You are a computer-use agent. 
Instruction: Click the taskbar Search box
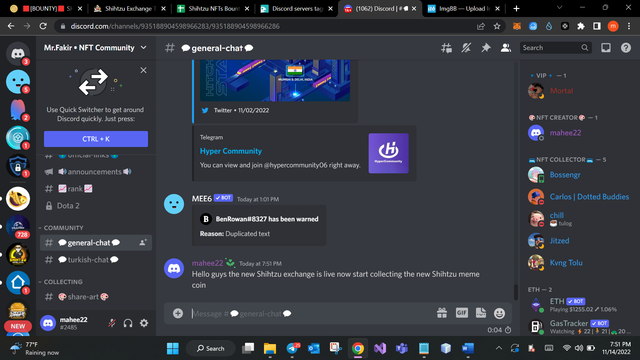point(211,348)
